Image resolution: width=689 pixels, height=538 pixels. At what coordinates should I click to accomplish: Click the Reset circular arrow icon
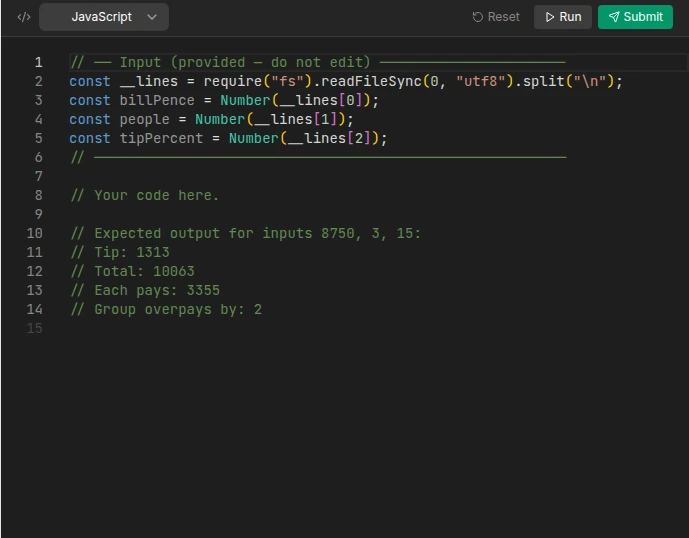pos(478,17)
